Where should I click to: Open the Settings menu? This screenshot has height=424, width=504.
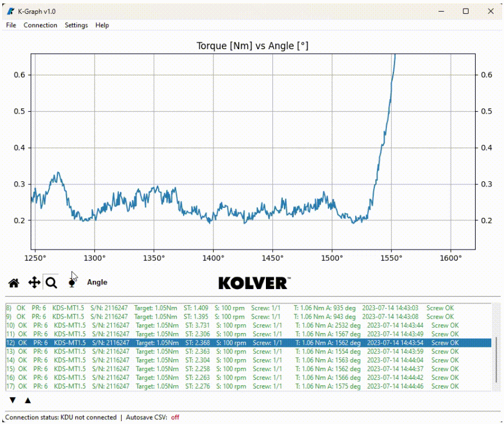(x=76, y=25)
